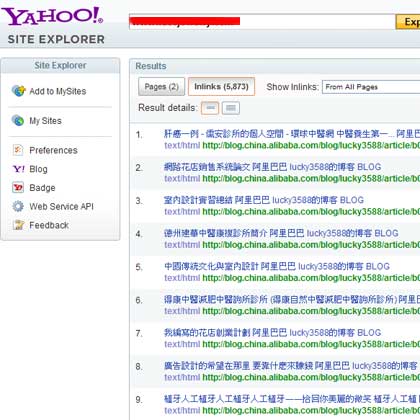The image size is (420, 420).
Task: Click the Add to MySites globe icon
Action: click(18, 91)
